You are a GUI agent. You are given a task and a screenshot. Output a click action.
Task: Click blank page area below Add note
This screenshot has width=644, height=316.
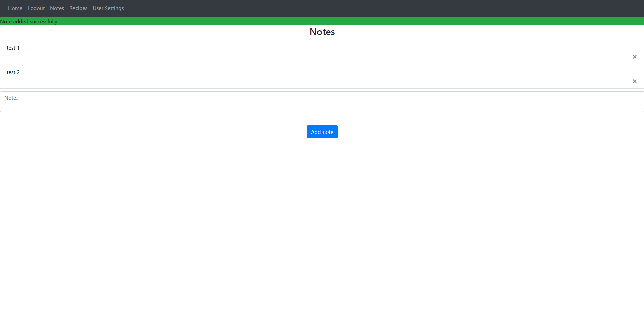322,218
